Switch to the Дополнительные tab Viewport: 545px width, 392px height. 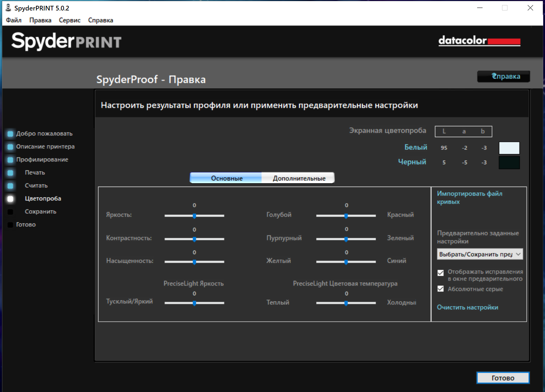point(298,178)
